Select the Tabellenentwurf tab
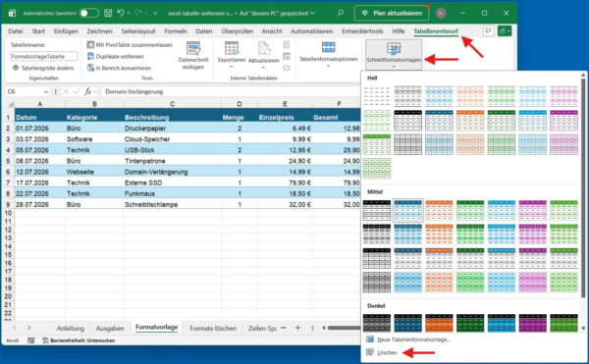Image resolution: width=589 pixels, height=364 pixels. [x=436, y=31]
